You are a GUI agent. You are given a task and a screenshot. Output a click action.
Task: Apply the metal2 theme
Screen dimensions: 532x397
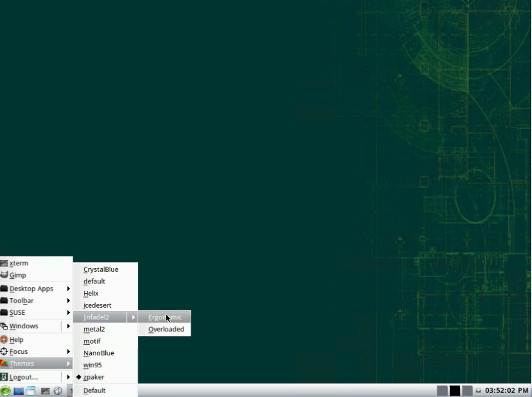click(x=106, y=329)
